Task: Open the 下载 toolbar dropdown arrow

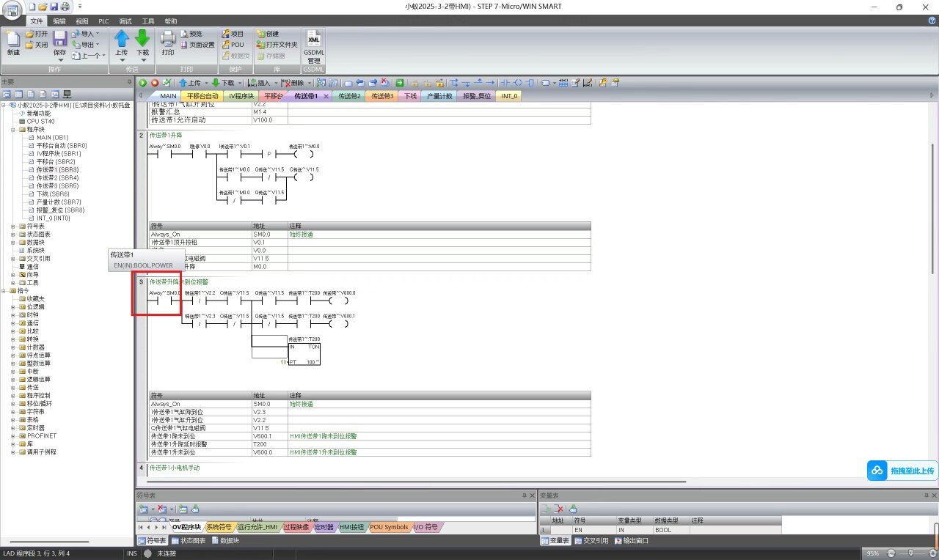Action: point(240,83)
